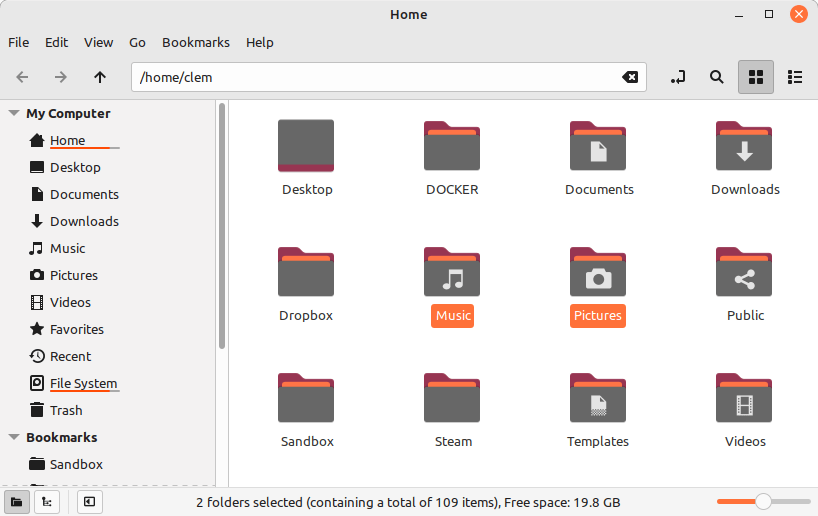
Task: Toggle location entry mode icon
Action: tap(678, 77)
